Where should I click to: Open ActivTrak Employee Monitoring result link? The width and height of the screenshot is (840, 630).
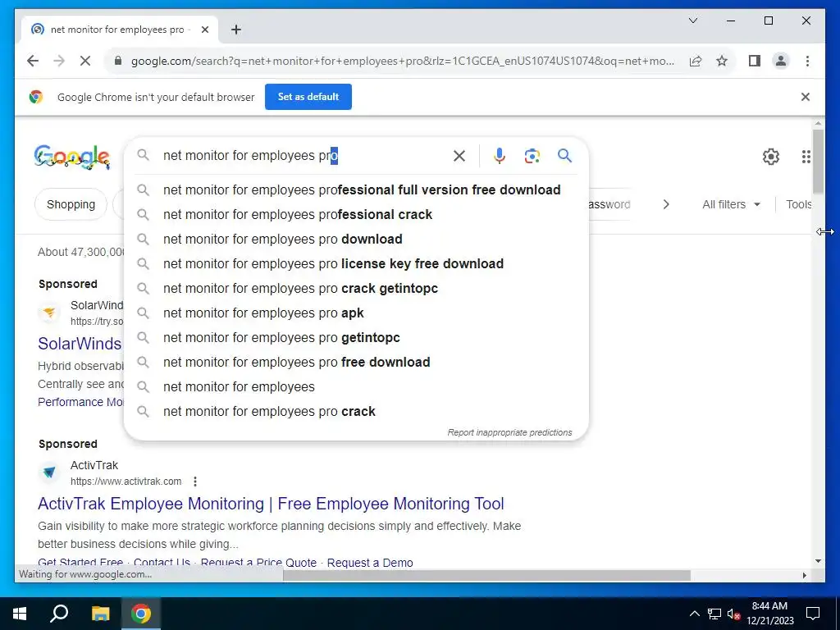(x=271, y=504)
